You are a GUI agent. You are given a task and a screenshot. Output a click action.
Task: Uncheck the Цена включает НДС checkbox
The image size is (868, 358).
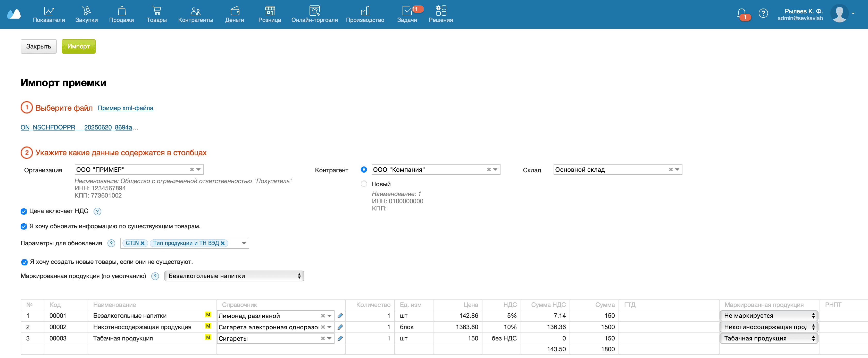click(x=24, y=211)
